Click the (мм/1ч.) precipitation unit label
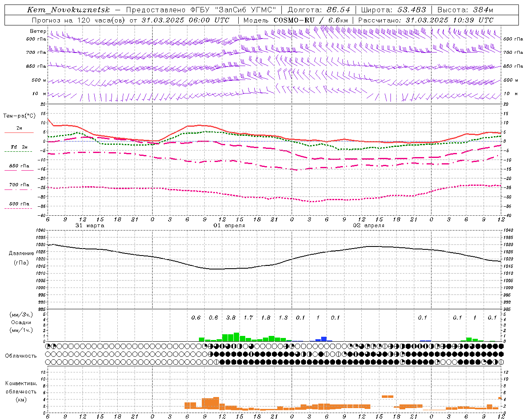Image resolution: width=525 pixels, height=420 pixels. coord(21,330)
